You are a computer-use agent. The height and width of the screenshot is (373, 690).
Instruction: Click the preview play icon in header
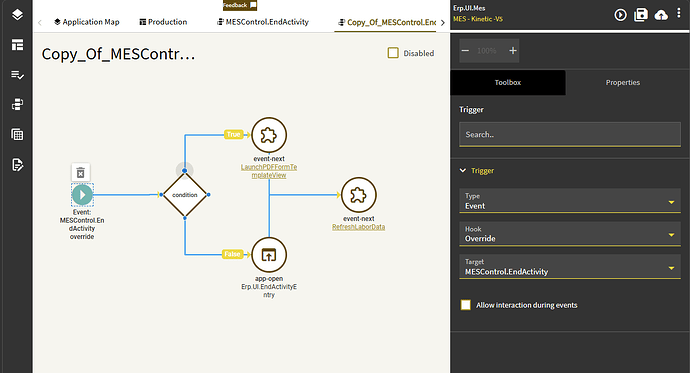[x=620, y=15]
